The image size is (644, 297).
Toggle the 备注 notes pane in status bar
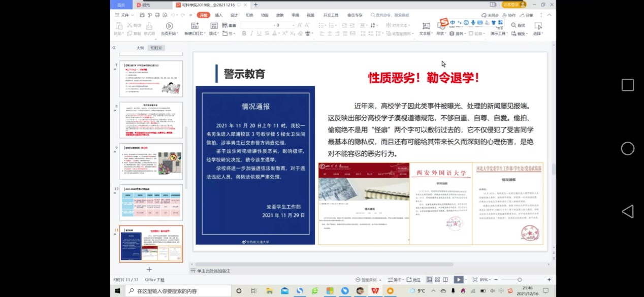pyautogui.click(x=395, y=280)
